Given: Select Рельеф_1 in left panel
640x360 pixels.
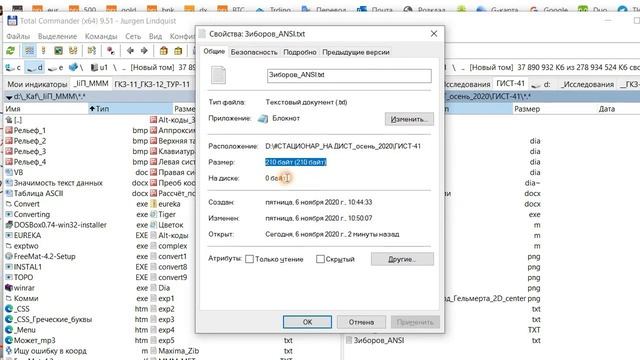Looking at the screenshot, I should pos(30,130).
